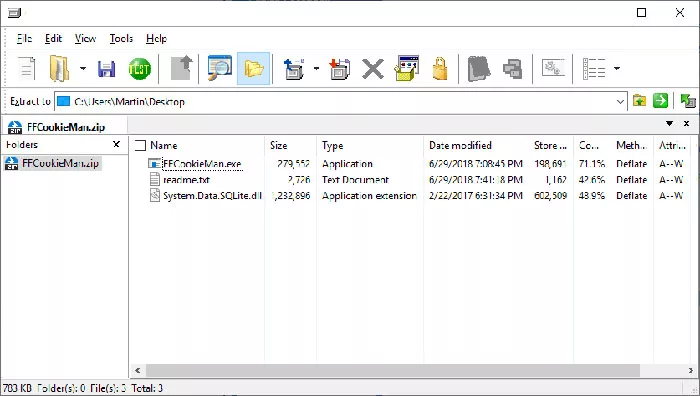Viewport: 700px width, 396px height.
Task: Click the System.Data.SQLite.dll file icon
Action: [154, 196]
